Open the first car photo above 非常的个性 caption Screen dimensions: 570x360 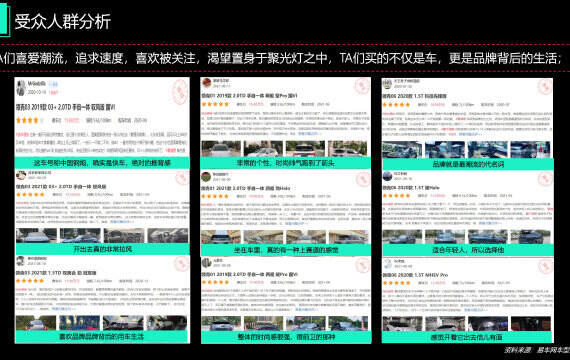(221, 149)
